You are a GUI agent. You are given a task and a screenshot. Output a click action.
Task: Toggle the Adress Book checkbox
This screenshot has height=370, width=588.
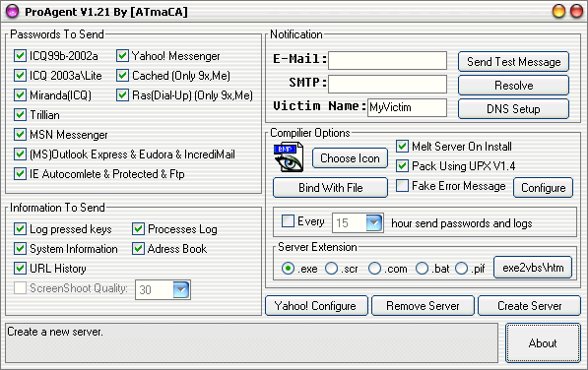click(138, 248)
